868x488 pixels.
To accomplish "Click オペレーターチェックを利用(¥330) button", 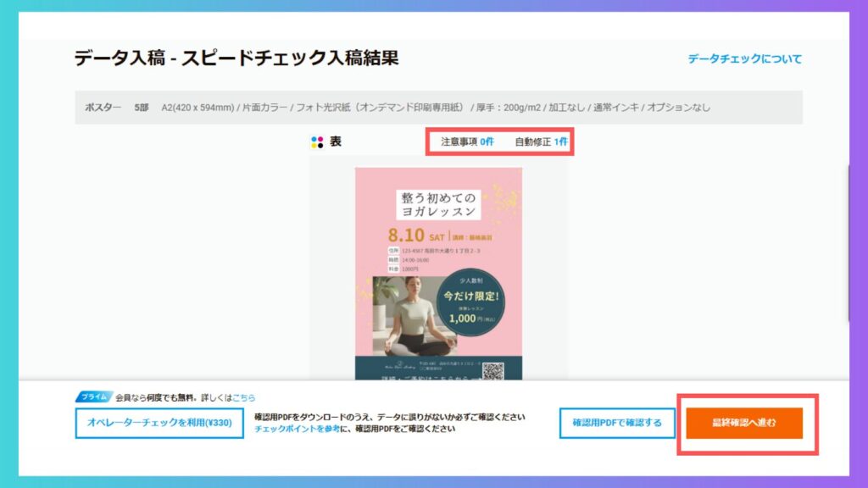I will (159, 423).
